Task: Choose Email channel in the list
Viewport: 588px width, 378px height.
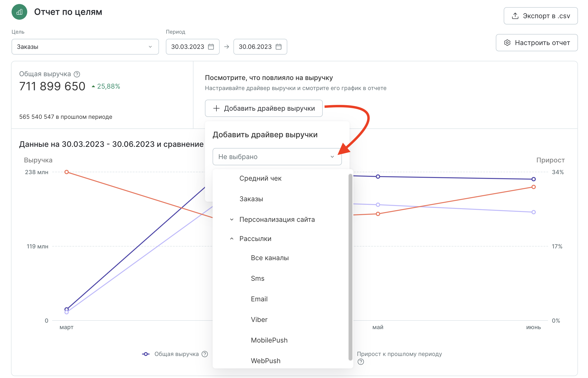Action: (x=259, y=299)
